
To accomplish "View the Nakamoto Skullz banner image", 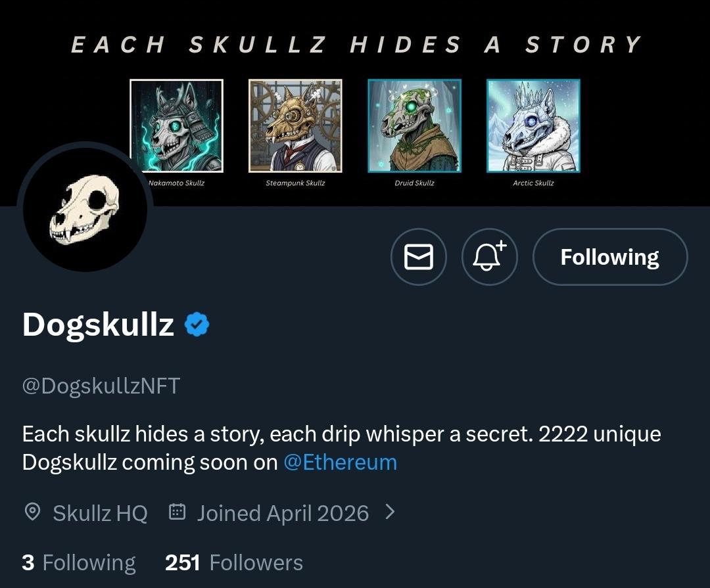I will click(176, 125).
